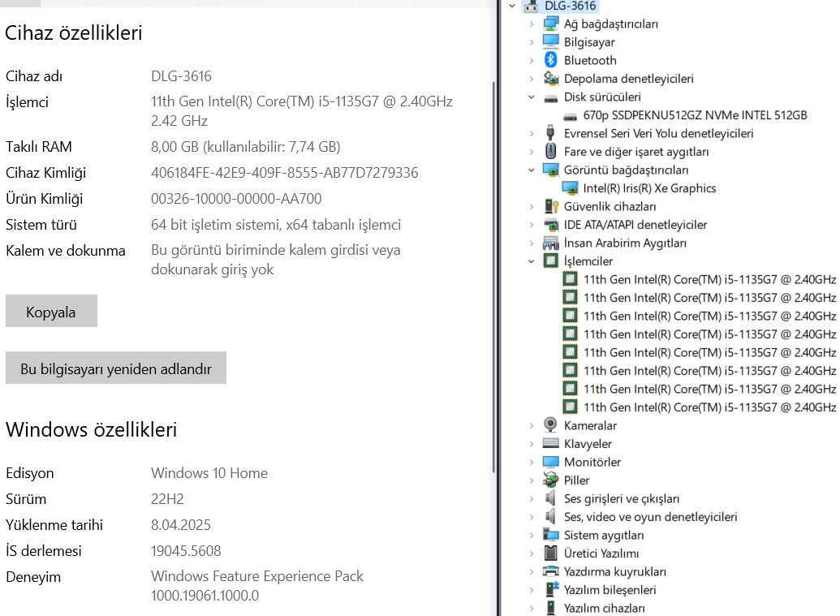Click the Üretici Yazılımı firmware icon
This screenshot has height=616, width=840.
pyautogui.click(x=551, y=553)
